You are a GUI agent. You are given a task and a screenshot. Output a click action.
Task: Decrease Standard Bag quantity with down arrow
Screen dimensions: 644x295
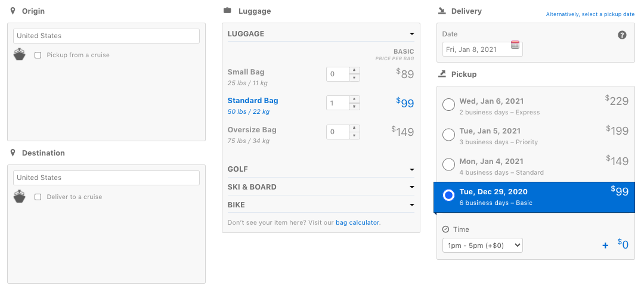(x=354, y=107)
